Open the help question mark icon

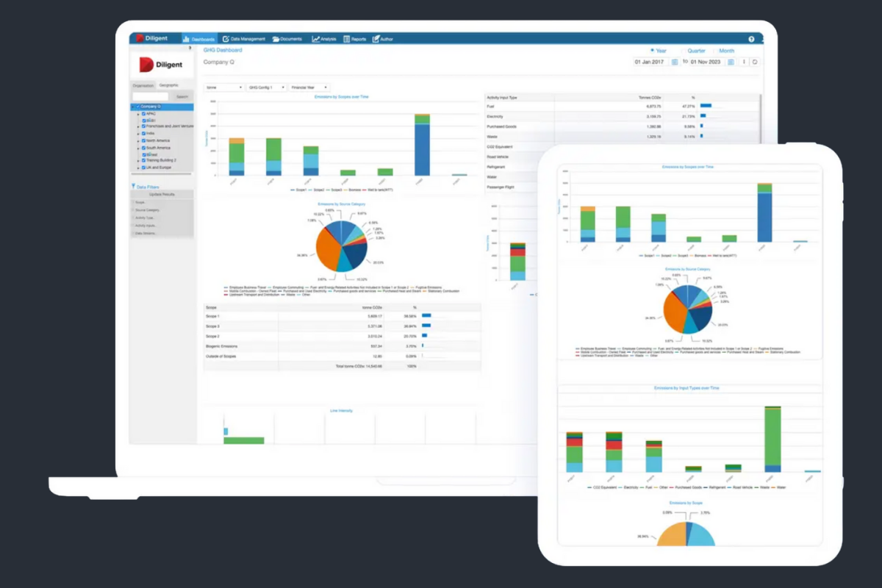pyautogui.click(x=751, y=39)
